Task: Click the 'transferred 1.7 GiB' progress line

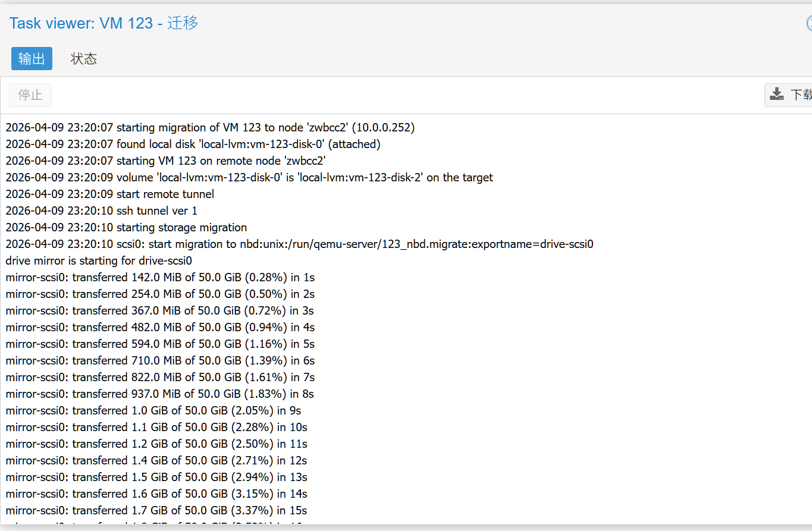Action: 156,510
